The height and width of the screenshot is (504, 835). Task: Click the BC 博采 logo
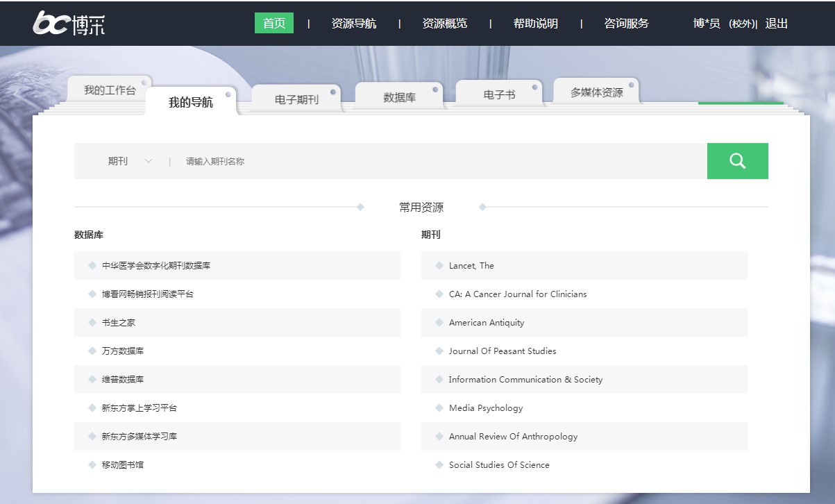pos(69,24)
